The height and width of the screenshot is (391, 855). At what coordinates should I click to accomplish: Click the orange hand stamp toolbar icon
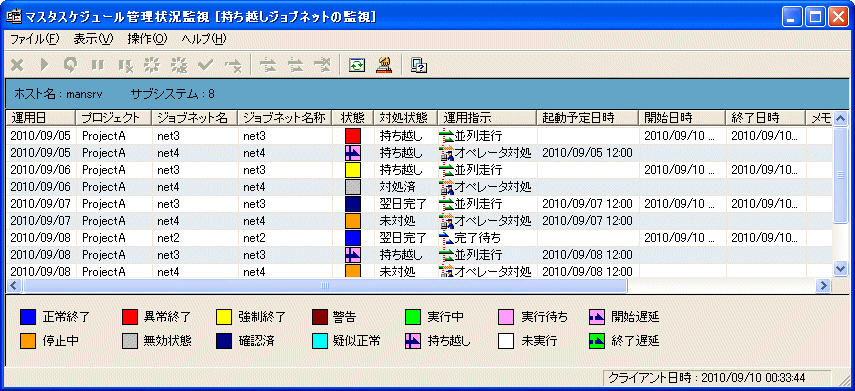[384, 65]
